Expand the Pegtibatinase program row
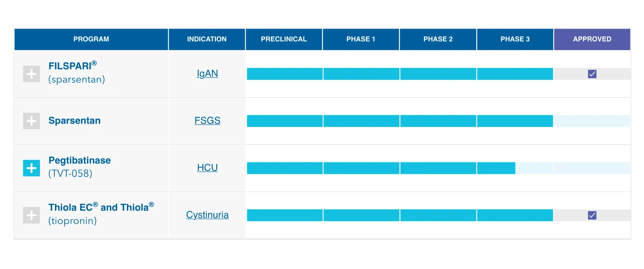 [x=32, y=168]
